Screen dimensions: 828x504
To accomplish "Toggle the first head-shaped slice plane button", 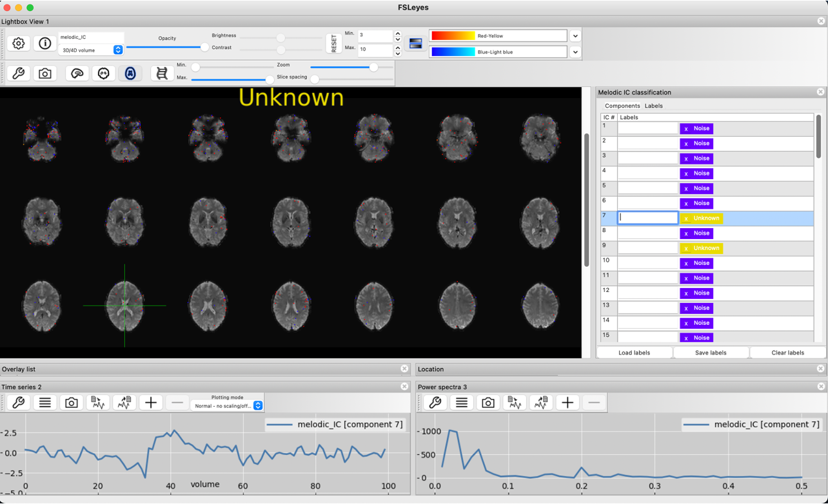I will 77,73.
